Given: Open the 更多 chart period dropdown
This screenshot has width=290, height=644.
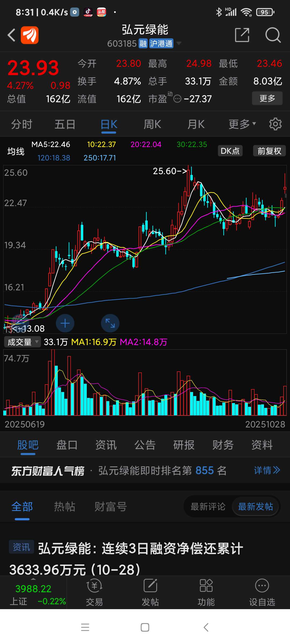Looking at the screenshot, I should 242,124.
